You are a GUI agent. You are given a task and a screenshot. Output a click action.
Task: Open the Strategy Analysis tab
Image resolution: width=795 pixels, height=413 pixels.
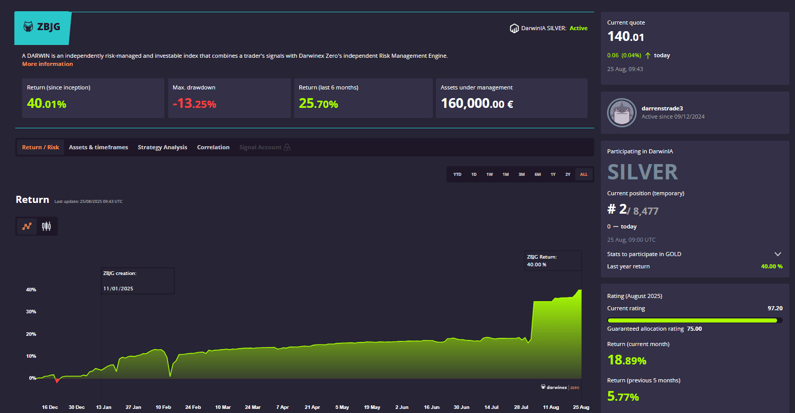162,147
